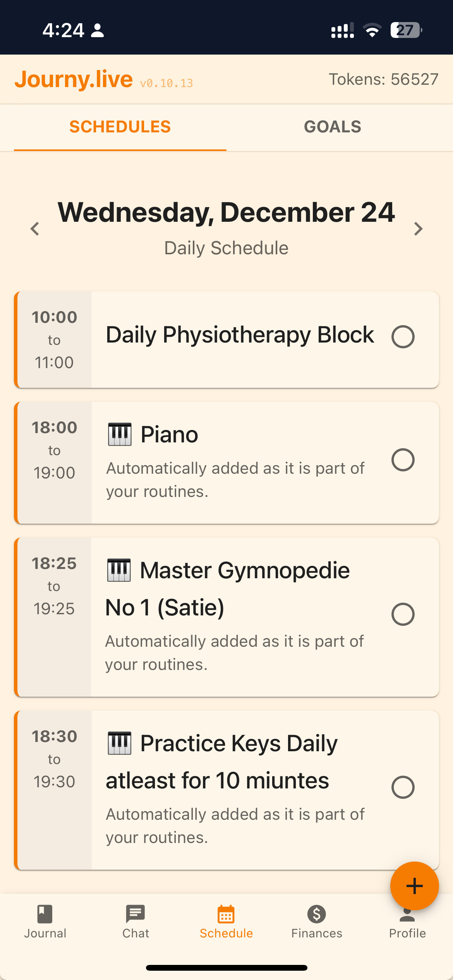Open Finances dollar icon
This screenshot has width=453, height=980.
click(317, 914)
